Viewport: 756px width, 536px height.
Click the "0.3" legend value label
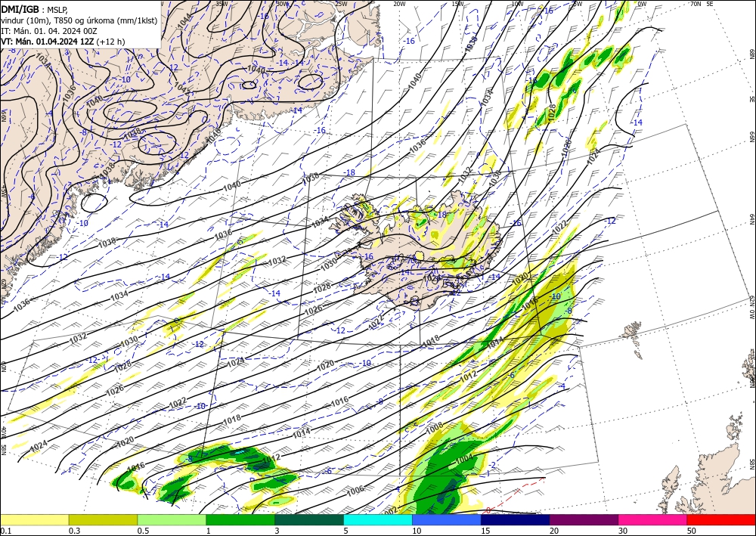pyautogui.click(x=74, y=531)
